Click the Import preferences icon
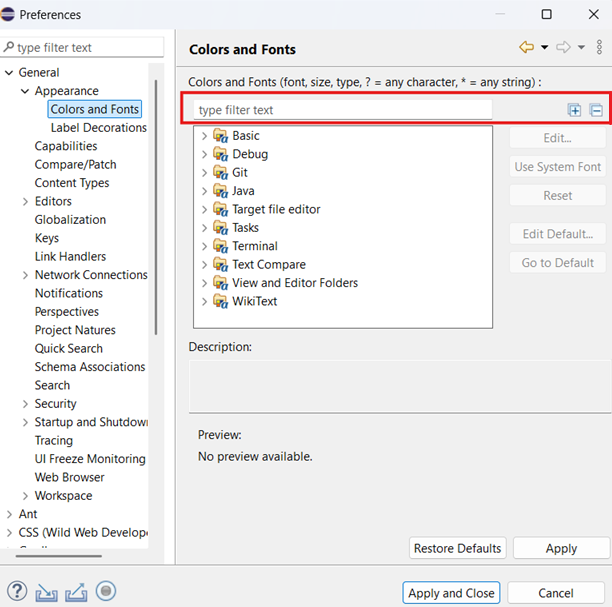 pyautogui.click(x=46, y=592)
